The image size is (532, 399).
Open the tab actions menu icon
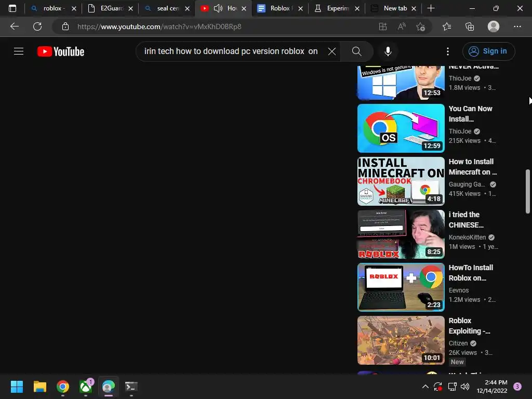pyautogui.click(x=12, y=8)
